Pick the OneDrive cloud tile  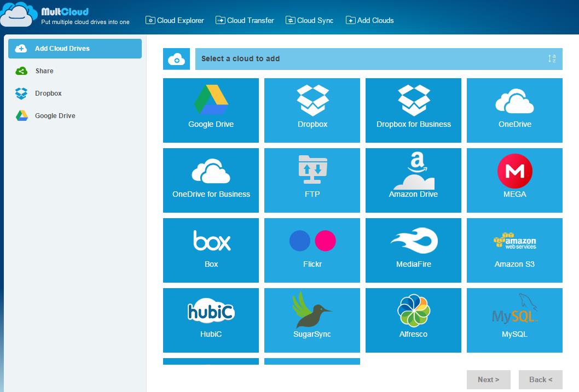tap(514, 110)
